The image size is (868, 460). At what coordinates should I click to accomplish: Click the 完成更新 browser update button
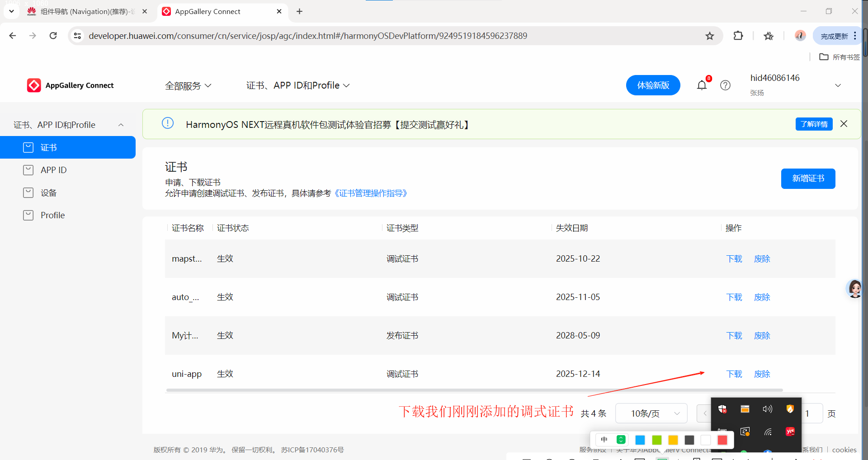click(834, 36)
